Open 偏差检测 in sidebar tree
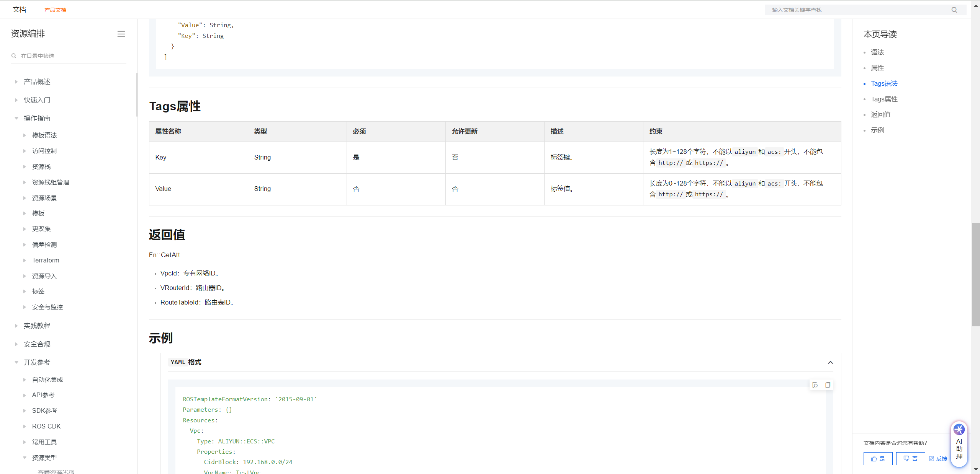 pos(44,244)
